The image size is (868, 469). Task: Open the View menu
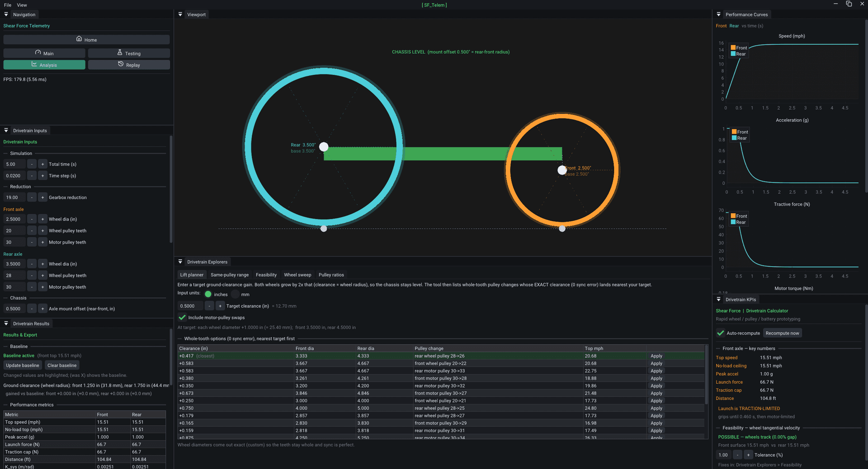click(x=22, y=5)
